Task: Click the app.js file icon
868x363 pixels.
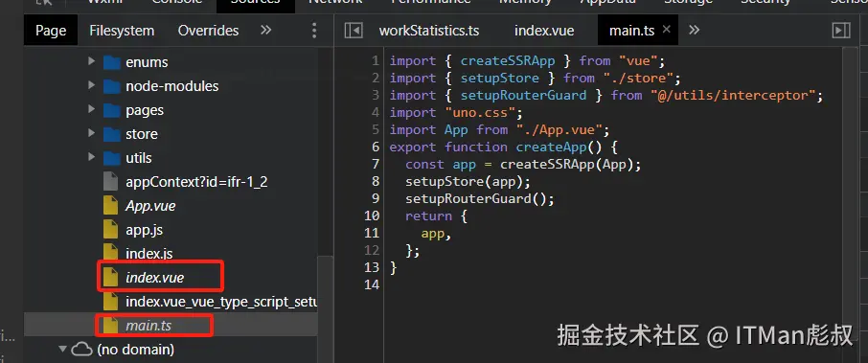Action: pos(111,230)
